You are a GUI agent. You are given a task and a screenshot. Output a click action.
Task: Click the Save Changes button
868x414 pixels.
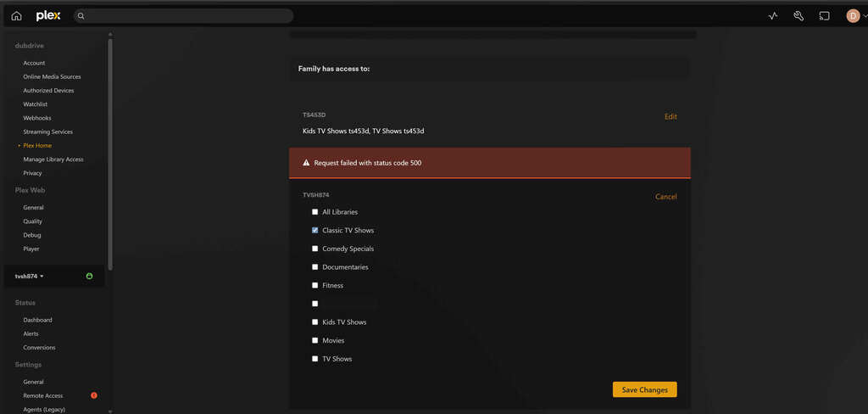pos(644,389)
